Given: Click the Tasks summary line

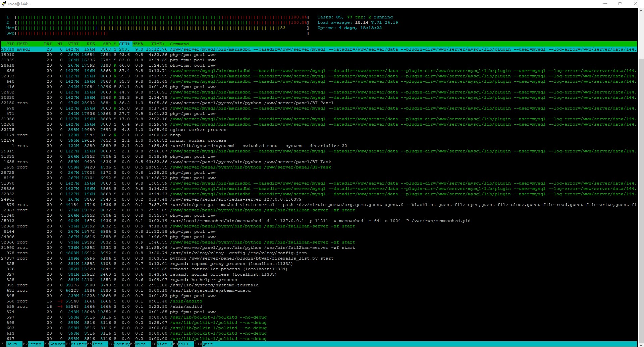Looking at the screenshot, I should (355, 17).
